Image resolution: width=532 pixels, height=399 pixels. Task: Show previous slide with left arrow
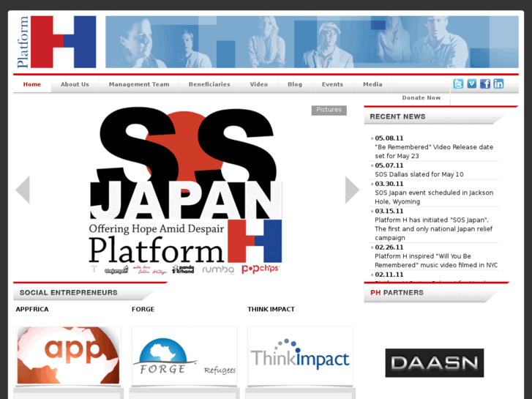pos(23,190)
